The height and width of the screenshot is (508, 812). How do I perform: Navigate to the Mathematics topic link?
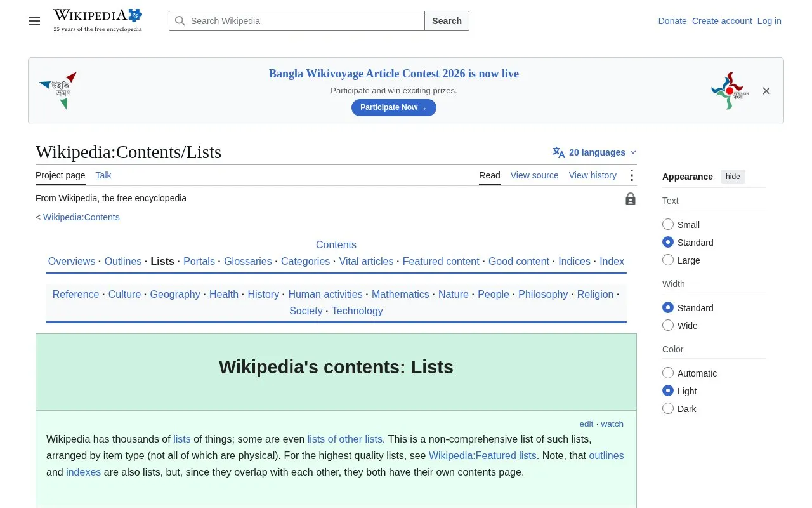click(x=400, y=294)
